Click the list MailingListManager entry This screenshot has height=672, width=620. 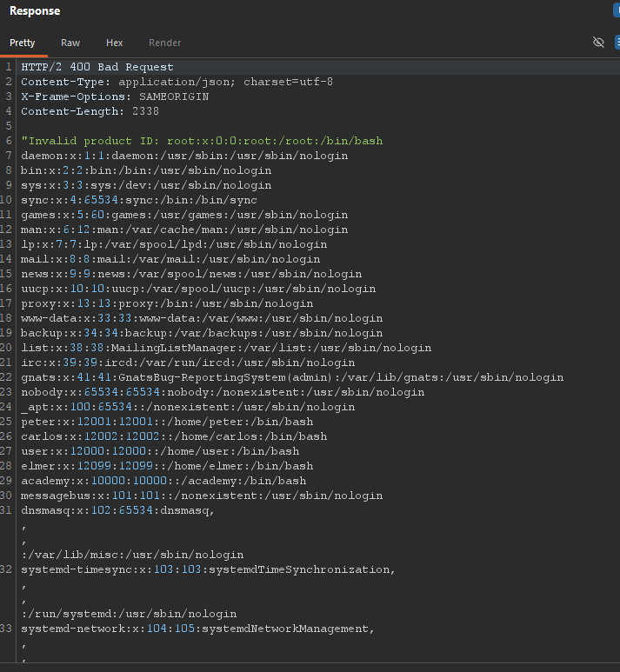coord(226,348)
